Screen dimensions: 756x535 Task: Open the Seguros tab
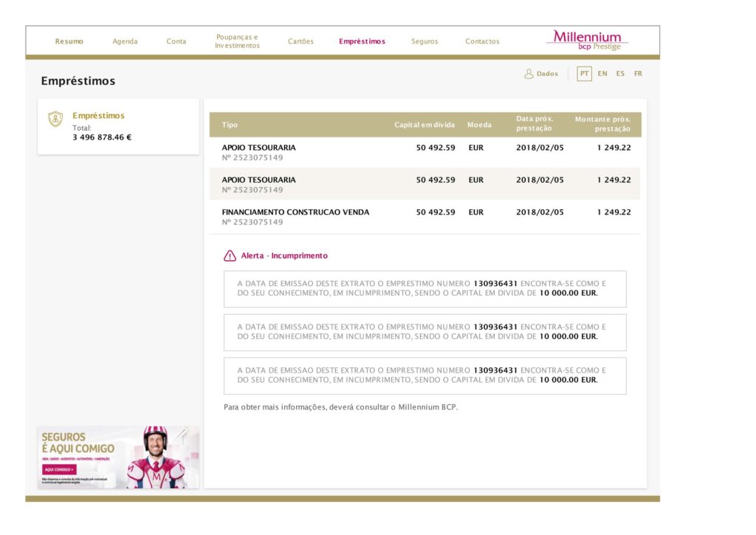425,41
